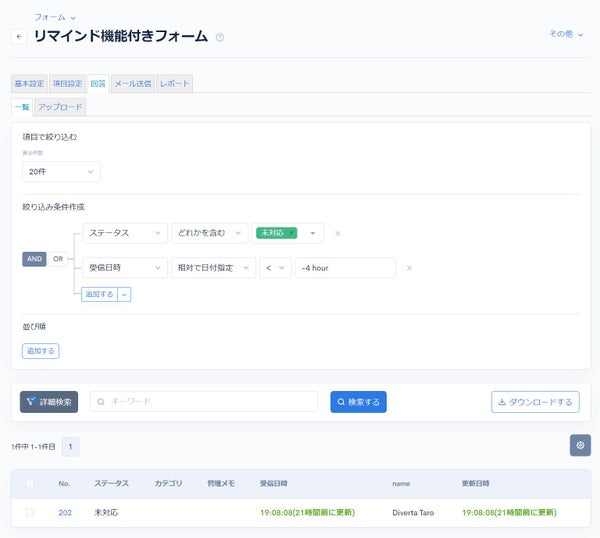Click the -4 hour input field

(x=345, y=268)
